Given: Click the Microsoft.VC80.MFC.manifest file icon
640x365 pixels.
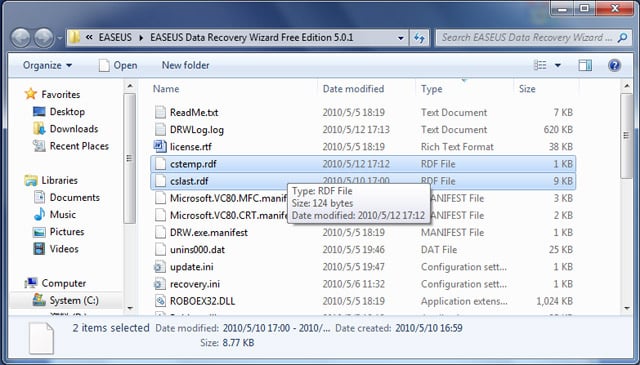Looking at the screenshot, I should pos(160,198).
